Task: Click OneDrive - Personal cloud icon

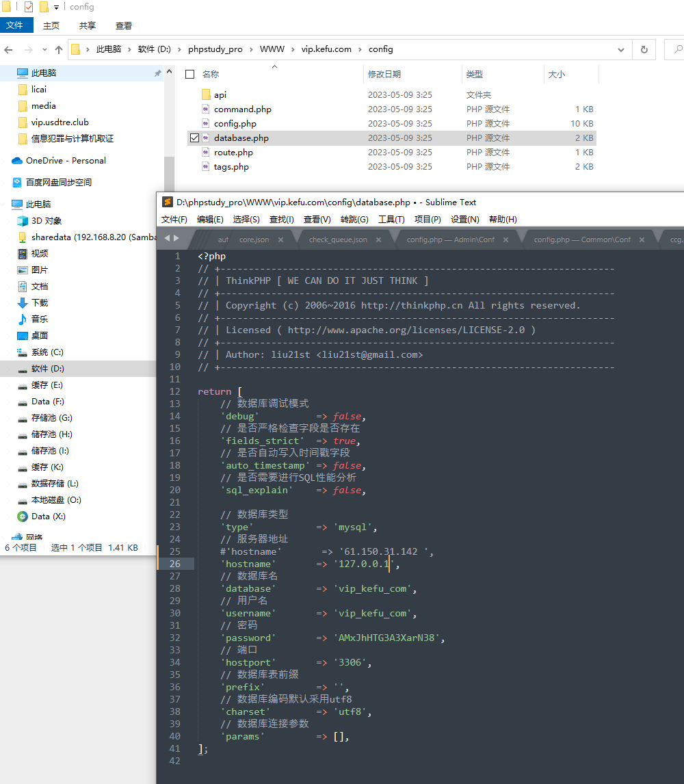Action: (x=17, y=161)
